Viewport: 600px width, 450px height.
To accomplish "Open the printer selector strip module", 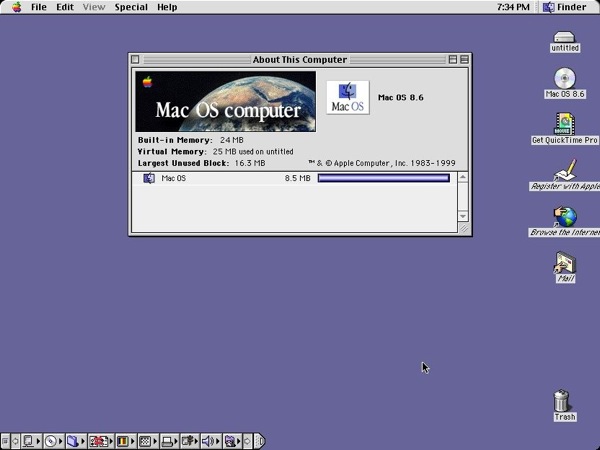I will tap(170, 441).
